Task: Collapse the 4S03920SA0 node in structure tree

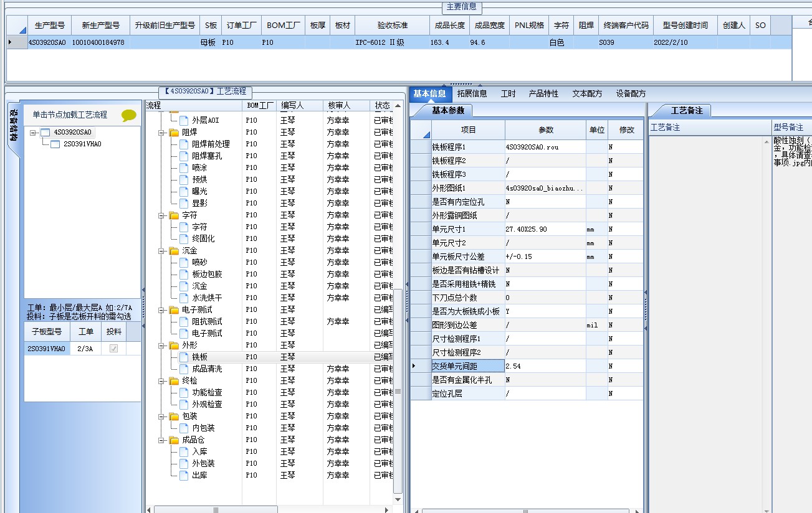Action: 34,132
